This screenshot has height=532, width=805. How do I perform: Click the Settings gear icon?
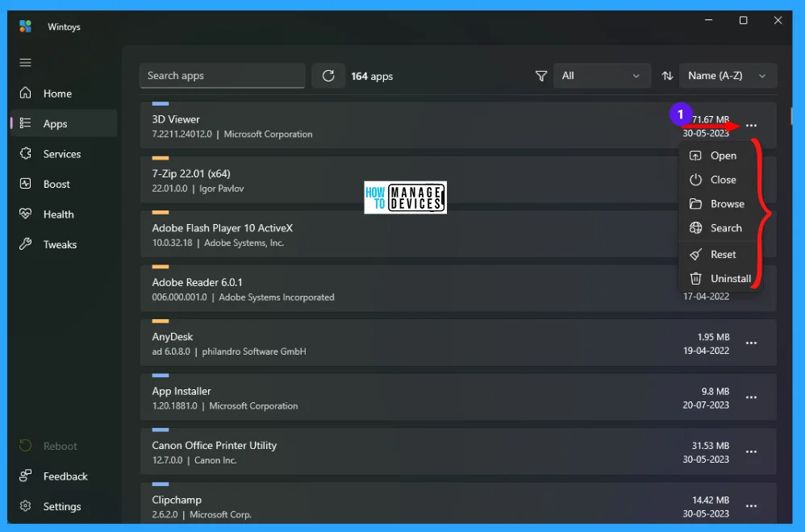(25, 506)
